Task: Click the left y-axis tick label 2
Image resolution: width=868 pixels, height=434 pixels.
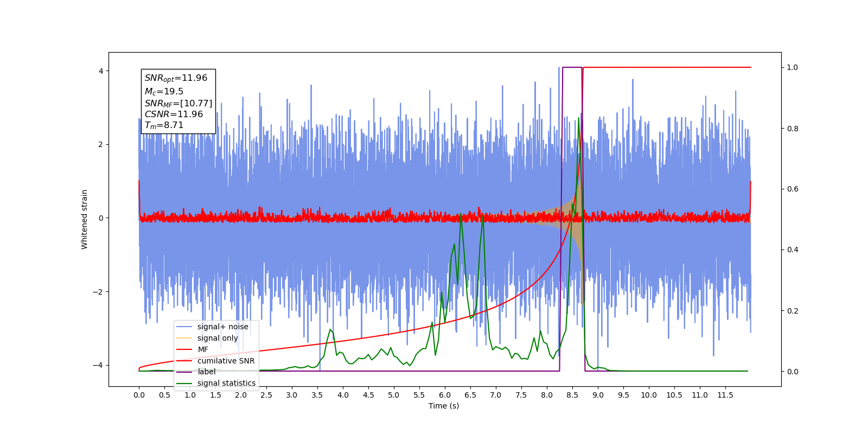Action: pyautogui.click(x=101, y=144)
